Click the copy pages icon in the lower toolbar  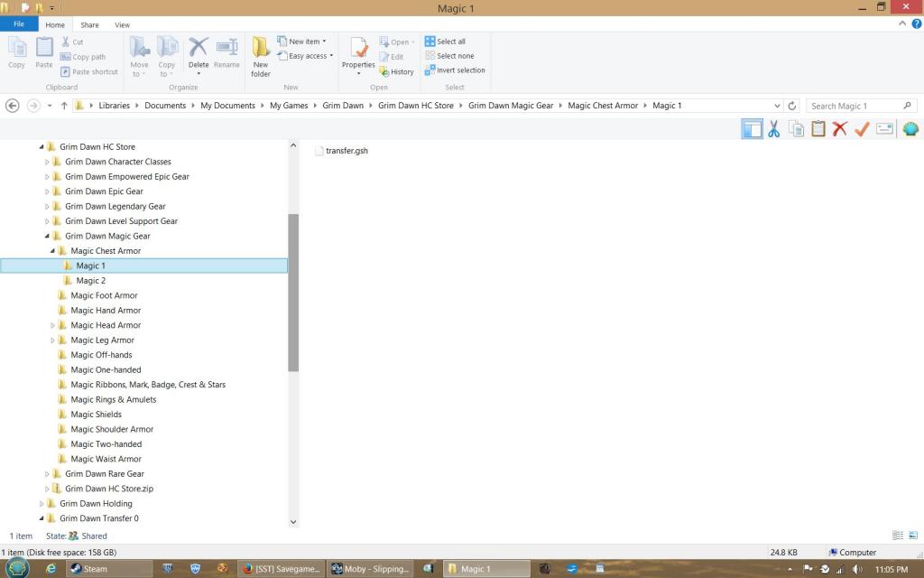tap(796, 128)
